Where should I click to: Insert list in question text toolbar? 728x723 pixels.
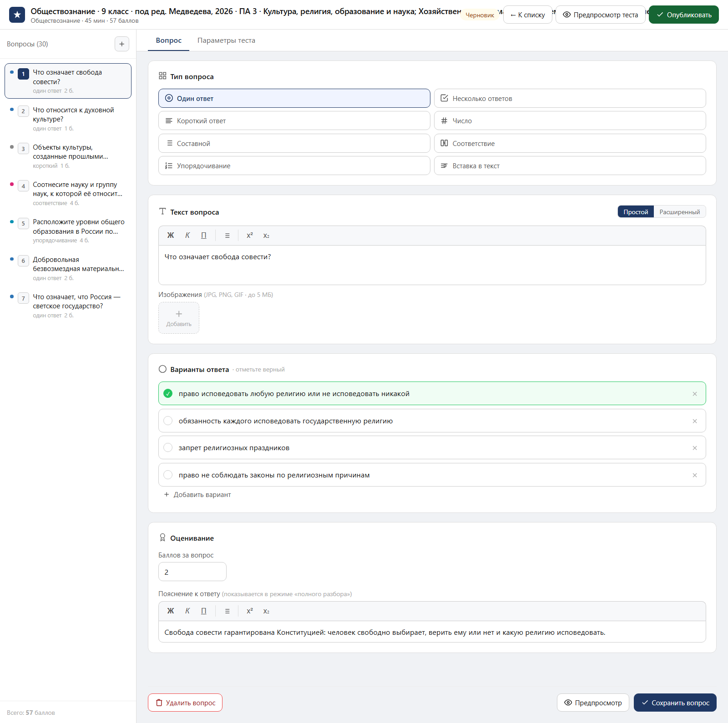227,236
